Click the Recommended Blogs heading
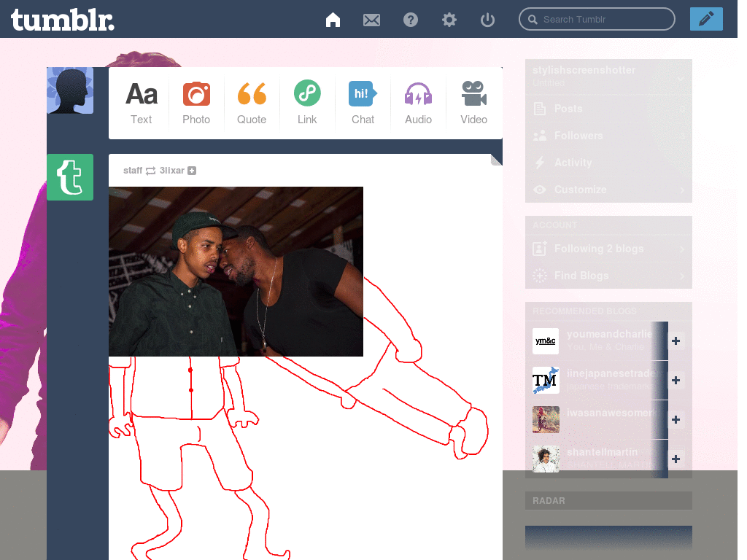747x560 pixels. 584,311
